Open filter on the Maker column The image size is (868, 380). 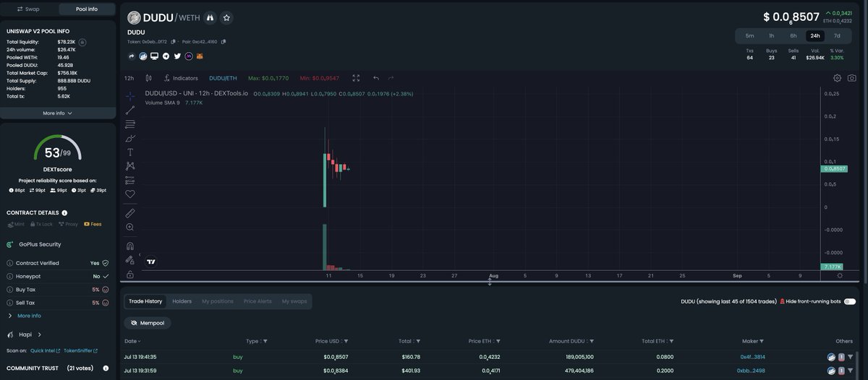point(760,341)
